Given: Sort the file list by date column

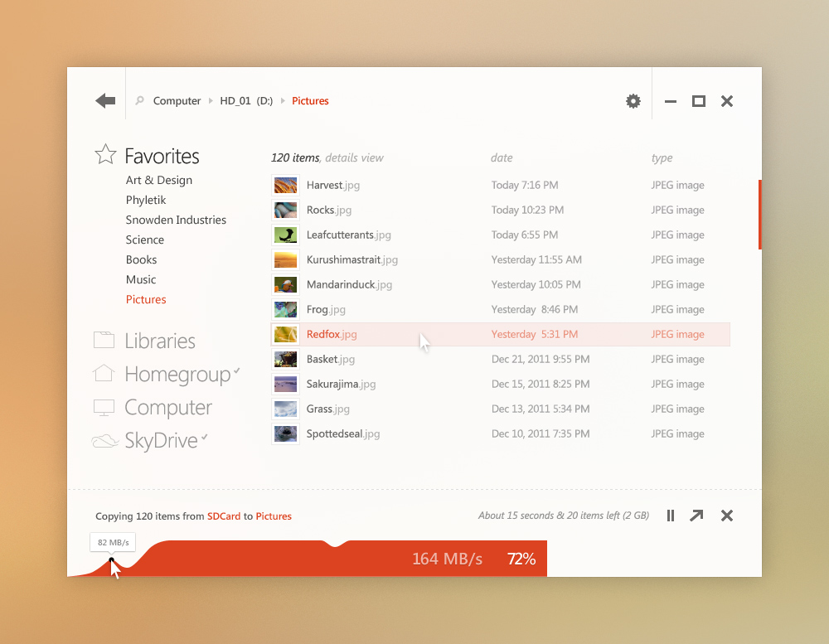Looking at the screenshot, I should [x=502, y=157].
